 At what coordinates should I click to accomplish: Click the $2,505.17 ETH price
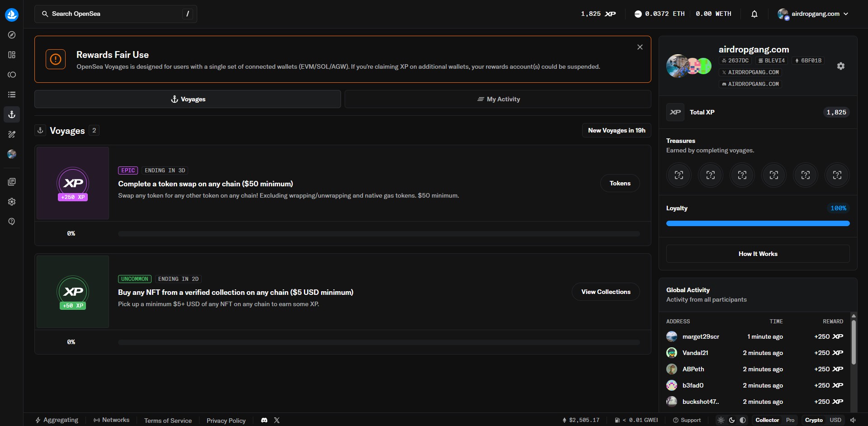(581, 420)
